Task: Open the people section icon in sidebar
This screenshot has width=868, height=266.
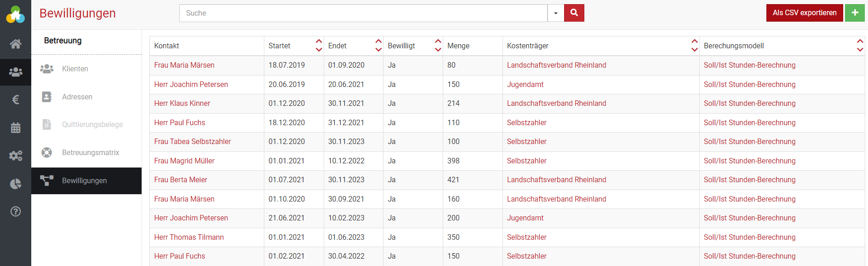Action: point(16,72)
